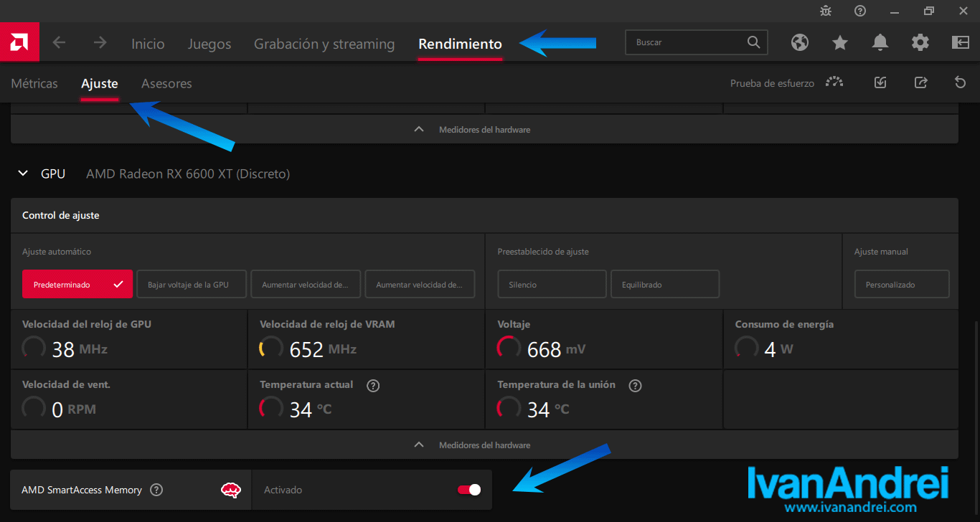Viewport: 980px width, 522px height.
Task: Collapse the GPU section chevron
Action: pos(22,173)
